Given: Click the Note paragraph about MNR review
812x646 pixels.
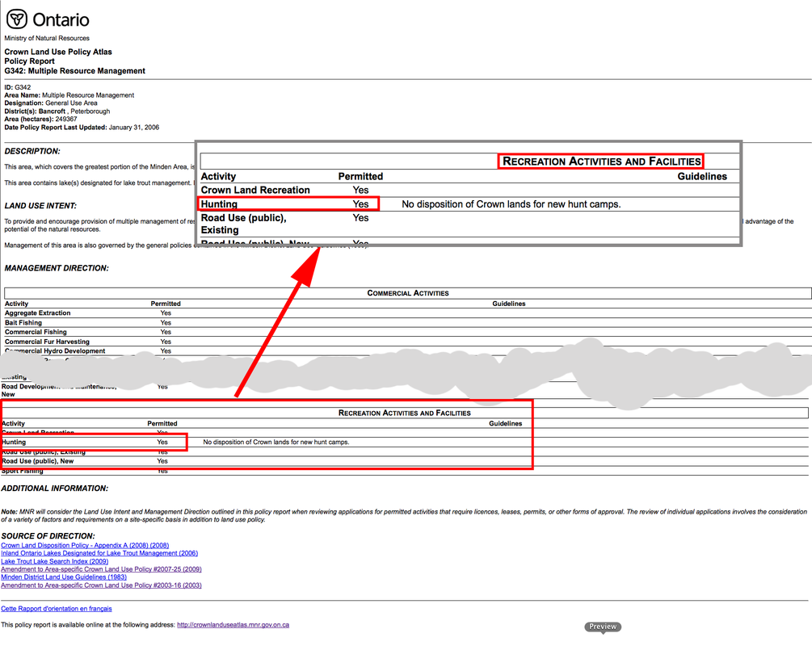Looking at the screenshot, I should coord(404,515).
